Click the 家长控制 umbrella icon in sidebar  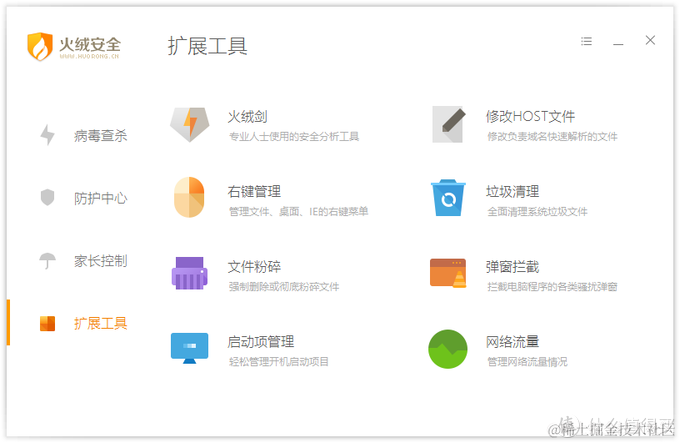pyautogui.click(x=47, y=261)
